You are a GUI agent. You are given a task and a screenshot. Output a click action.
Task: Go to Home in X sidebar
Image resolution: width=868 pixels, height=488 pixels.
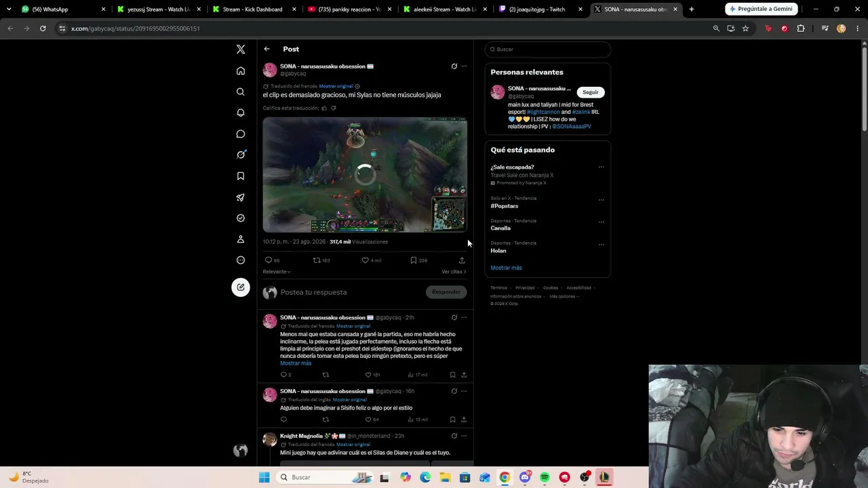241,70
